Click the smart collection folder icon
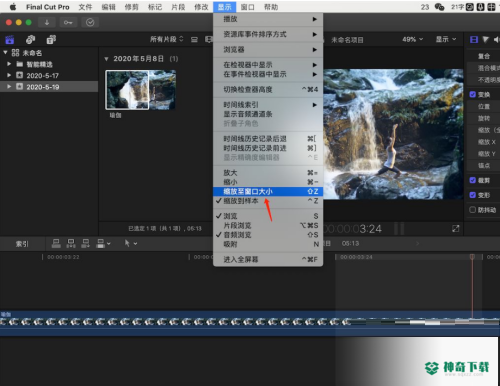This screenshot has height=386, width=500. pos(20,64)
